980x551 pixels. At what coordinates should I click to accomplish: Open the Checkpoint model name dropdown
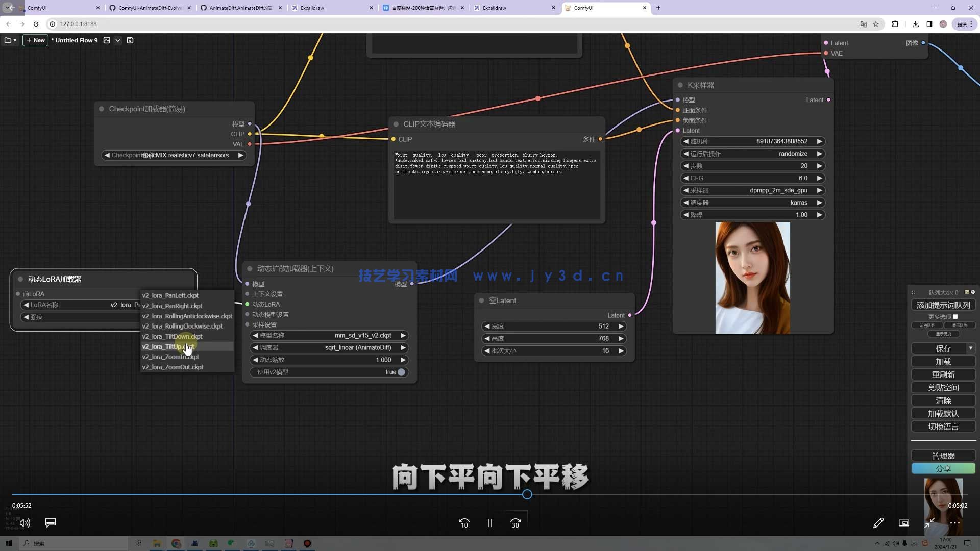coord(174,155)
